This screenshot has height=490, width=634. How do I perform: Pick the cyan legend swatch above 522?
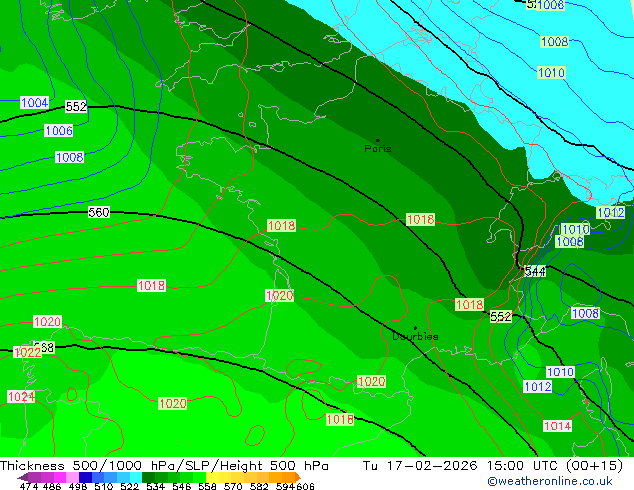136,477
